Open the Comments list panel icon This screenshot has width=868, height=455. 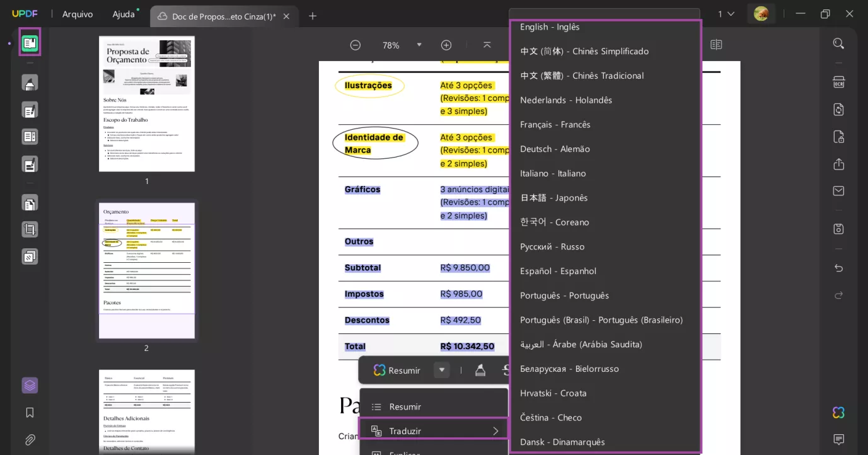838,439
